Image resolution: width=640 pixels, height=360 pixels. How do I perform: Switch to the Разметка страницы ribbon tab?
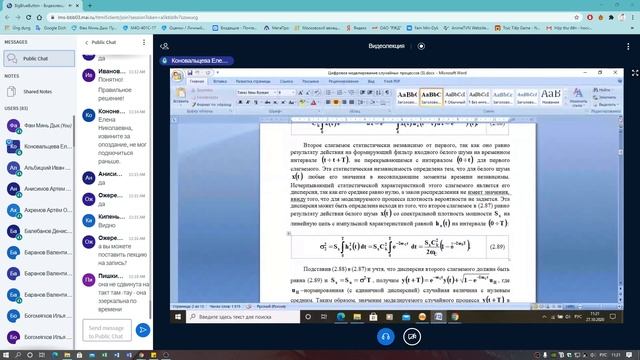coord(253,81)
